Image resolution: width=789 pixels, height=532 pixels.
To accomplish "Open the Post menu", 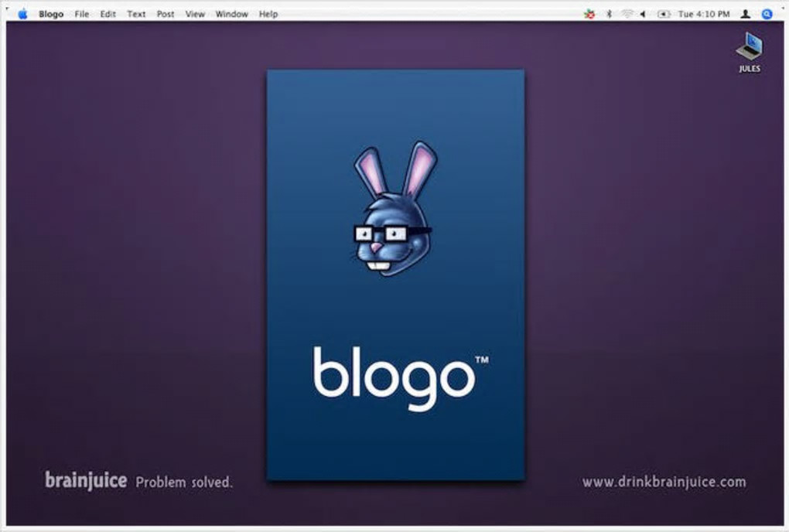I will pos(165,14).
